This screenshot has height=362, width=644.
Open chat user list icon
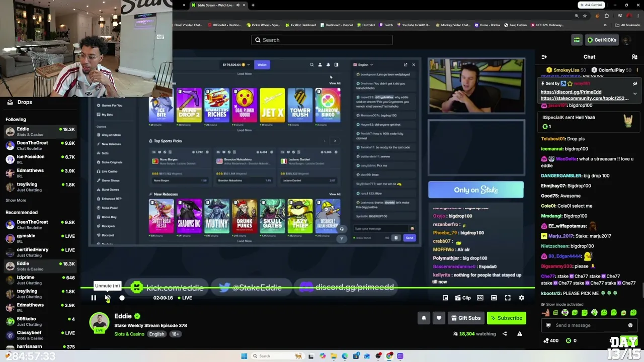click(x=634, y=57)
